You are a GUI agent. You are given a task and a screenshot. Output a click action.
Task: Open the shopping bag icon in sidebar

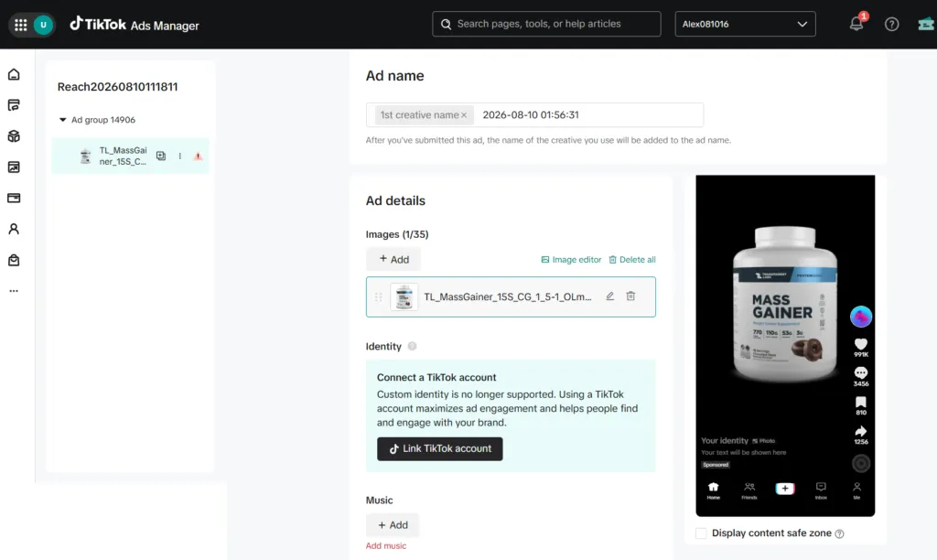[14, 260]
